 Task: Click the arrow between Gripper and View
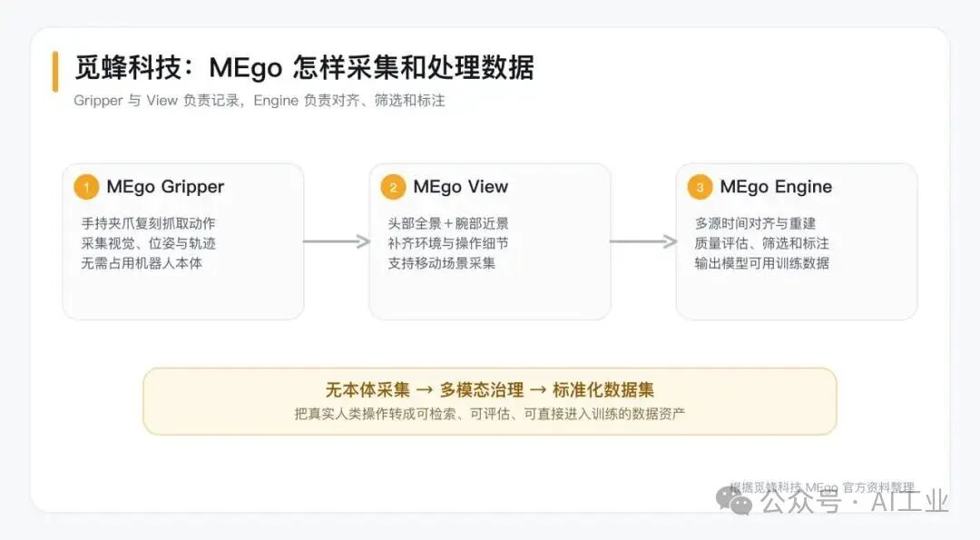(x=337, y=241)
